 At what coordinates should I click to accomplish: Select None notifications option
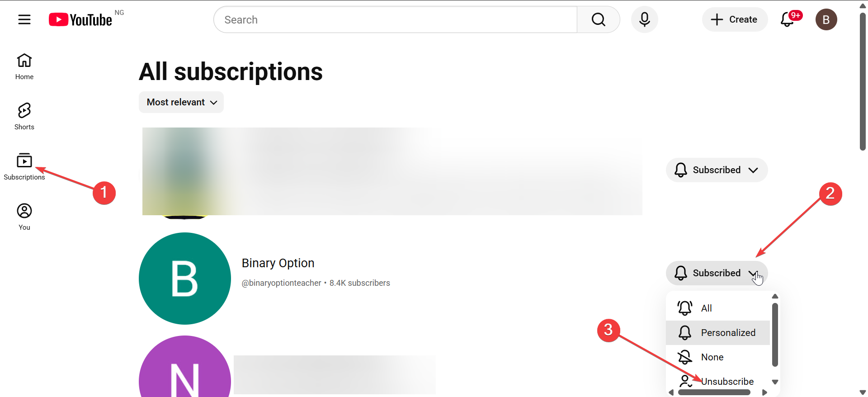tap(718, 357)
